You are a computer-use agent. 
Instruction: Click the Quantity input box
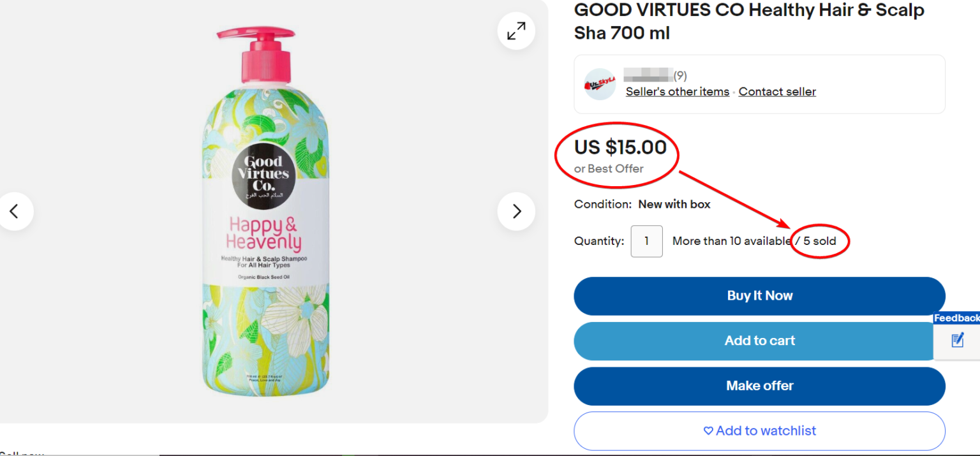(646, 241)
